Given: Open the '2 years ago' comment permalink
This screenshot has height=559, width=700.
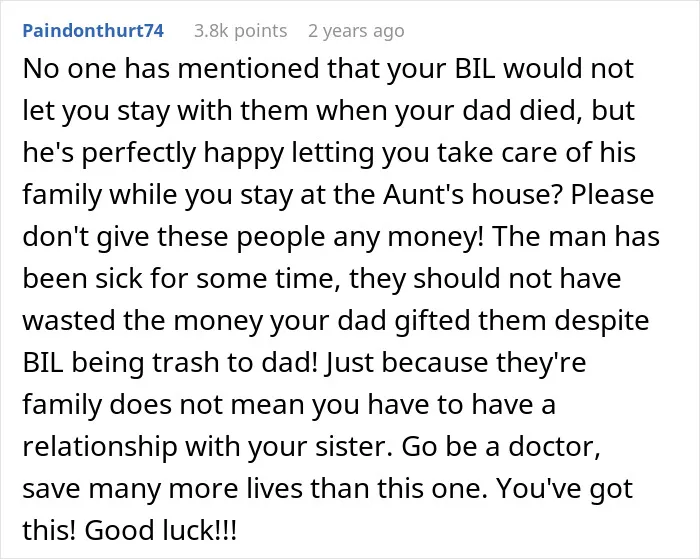Looking at the screenshot, I should (356, 31).
